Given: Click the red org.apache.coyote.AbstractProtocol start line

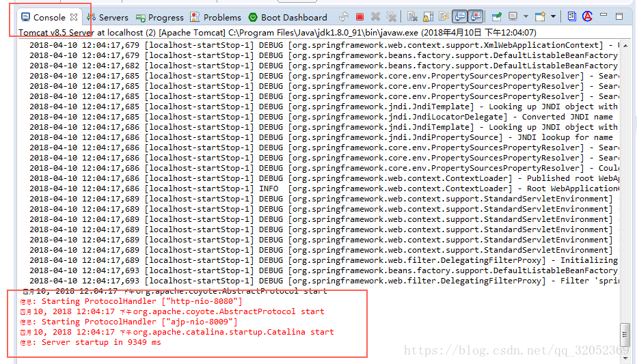Looking at the screenshot, I should click(x=172, y=311).
